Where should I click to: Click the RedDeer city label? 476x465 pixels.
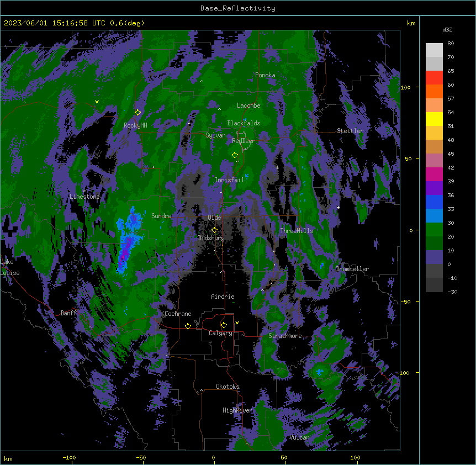(244, 141)
